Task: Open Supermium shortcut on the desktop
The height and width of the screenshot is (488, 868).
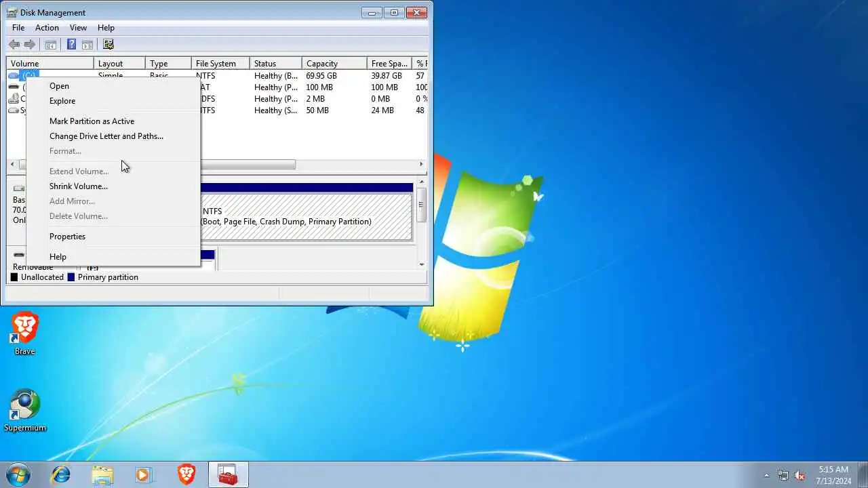Action: pyautogui.click(x=25, y=410)
